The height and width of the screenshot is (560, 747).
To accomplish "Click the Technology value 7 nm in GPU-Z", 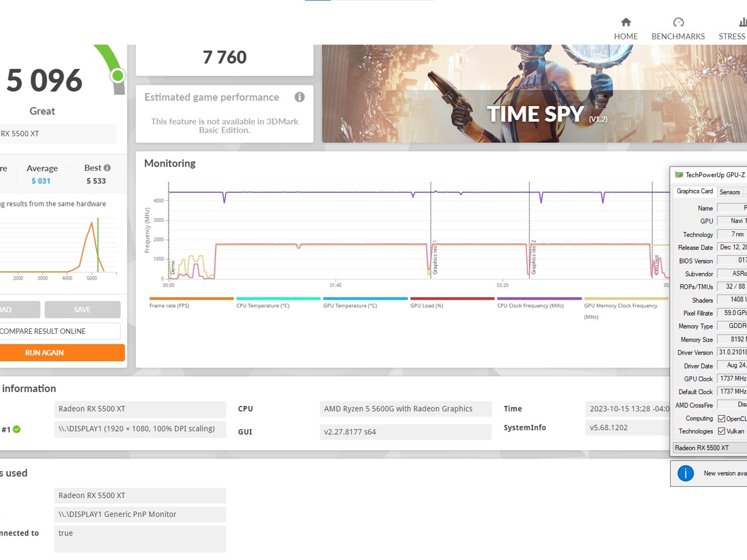I will click(732, 234).
